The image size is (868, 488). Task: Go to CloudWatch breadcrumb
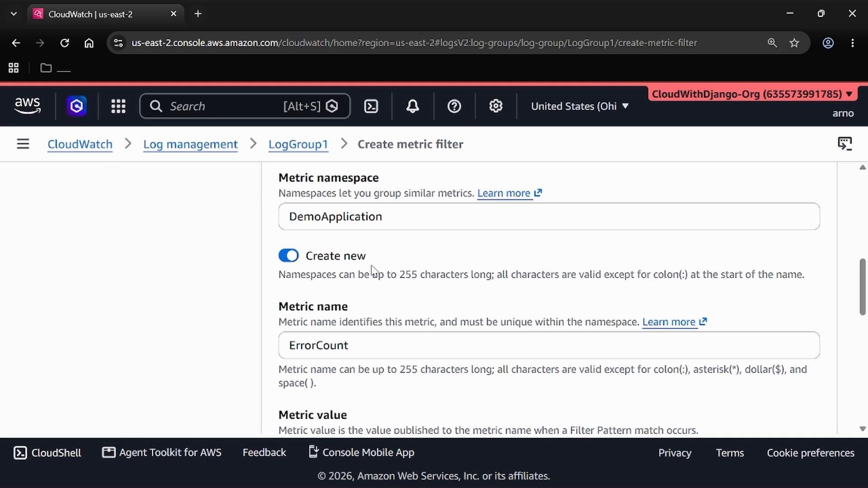(80, 144)
